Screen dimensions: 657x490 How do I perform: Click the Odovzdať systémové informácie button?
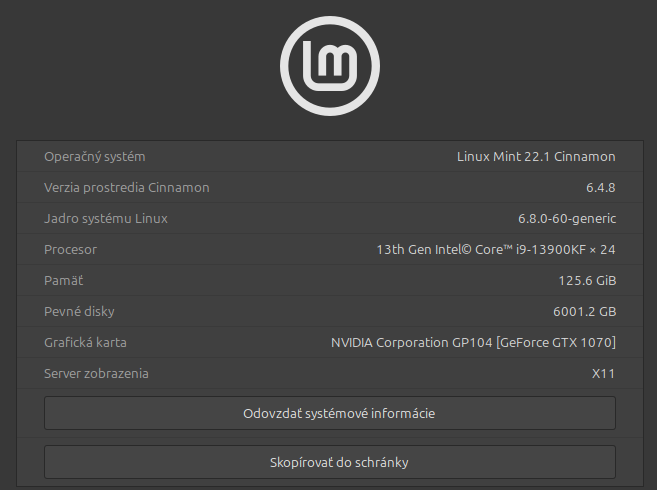point(330,413)
